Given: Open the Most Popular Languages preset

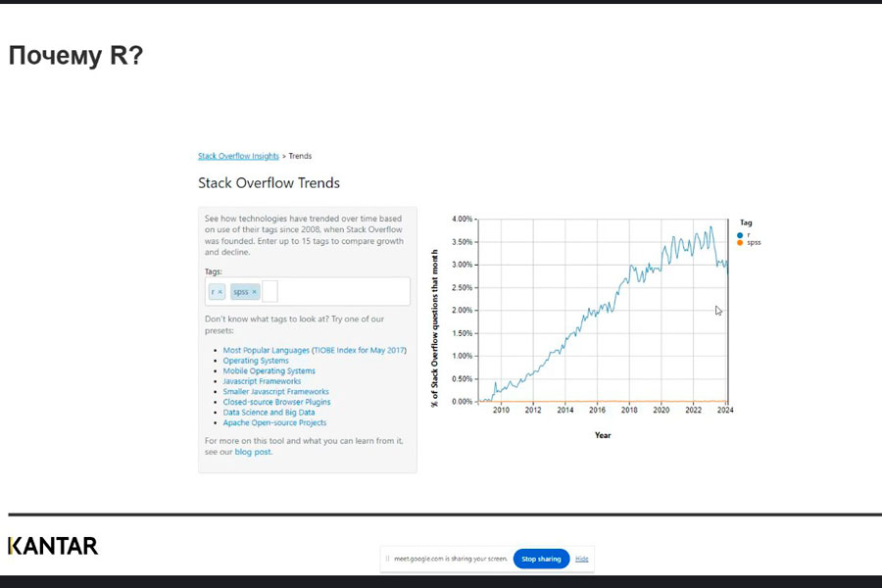Looking at the screenshot, I should coord(266,350).
